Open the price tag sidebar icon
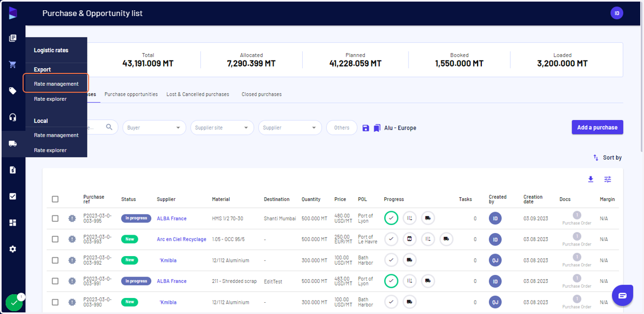The width and height of the screenshot is (644, 314). [x=13, y=91]
